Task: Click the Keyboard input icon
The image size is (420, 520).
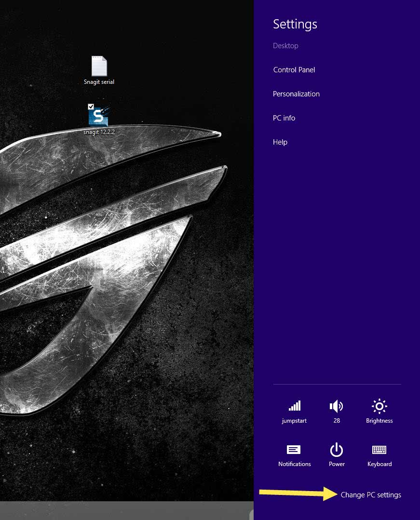Action: coord(379,450)
